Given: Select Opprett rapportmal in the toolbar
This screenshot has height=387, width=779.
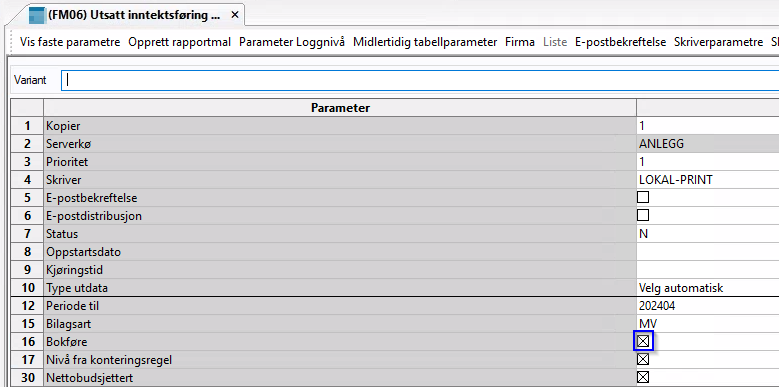Looking at the screenshot, I should click(179, 42).
